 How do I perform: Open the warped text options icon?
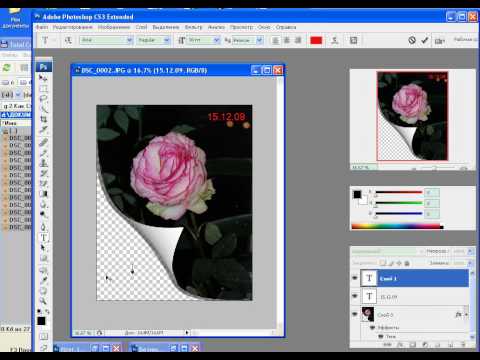(335, 40)
